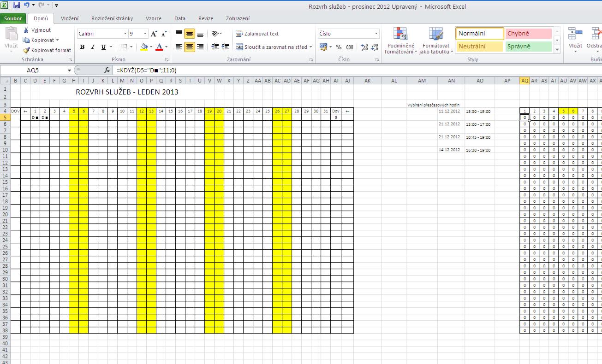Select row header 20
The width and height of the screenshot is (602, 364).
click(x=5, y=214)
